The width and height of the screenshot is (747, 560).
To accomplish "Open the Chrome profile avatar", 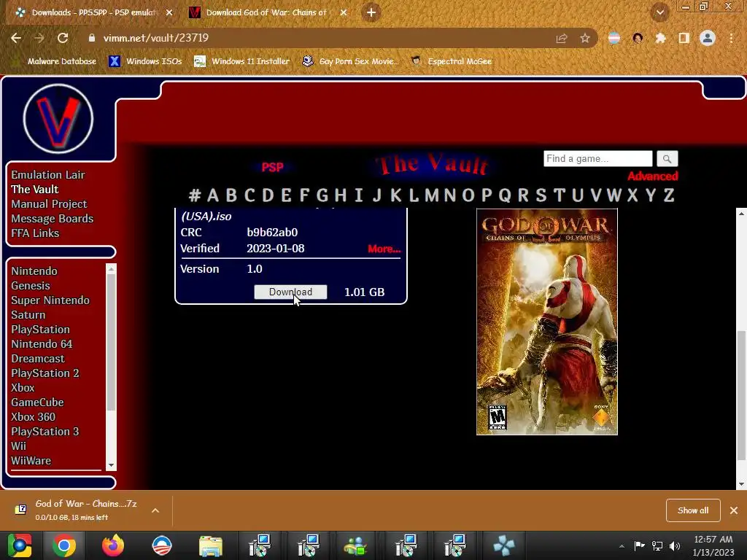I will click(708, 38).
